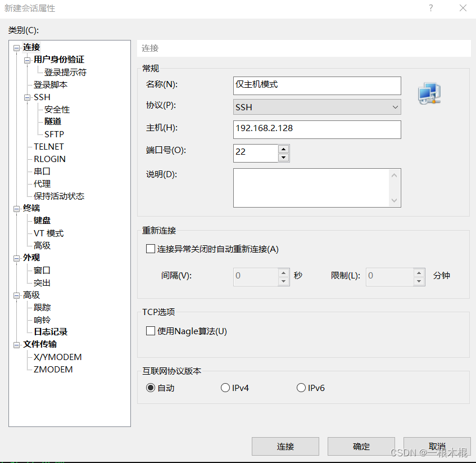Viewport: 476px width, 463px height.
Task: Select 登录提示符 in the tree
Action: point(65,73)
